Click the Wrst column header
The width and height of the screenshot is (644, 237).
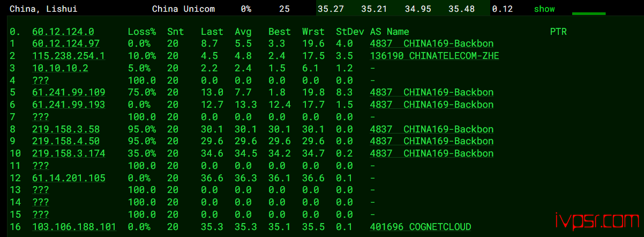(313, 32)
